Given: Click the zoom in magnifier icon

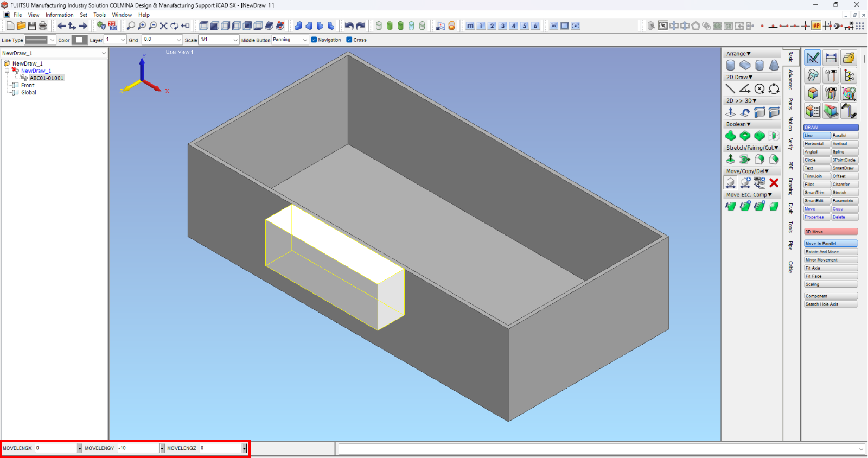Looking at the screenshot, I should [142, 26].
